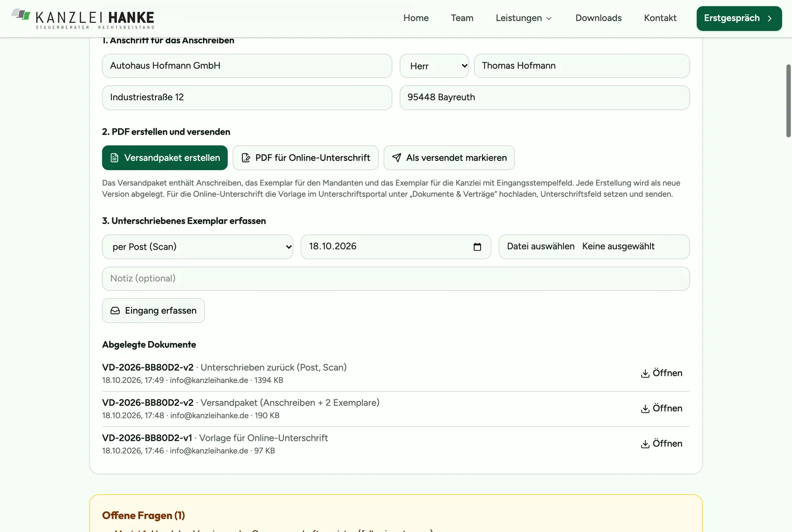Click the Industriestraße 12 street field

click(247, 97)
